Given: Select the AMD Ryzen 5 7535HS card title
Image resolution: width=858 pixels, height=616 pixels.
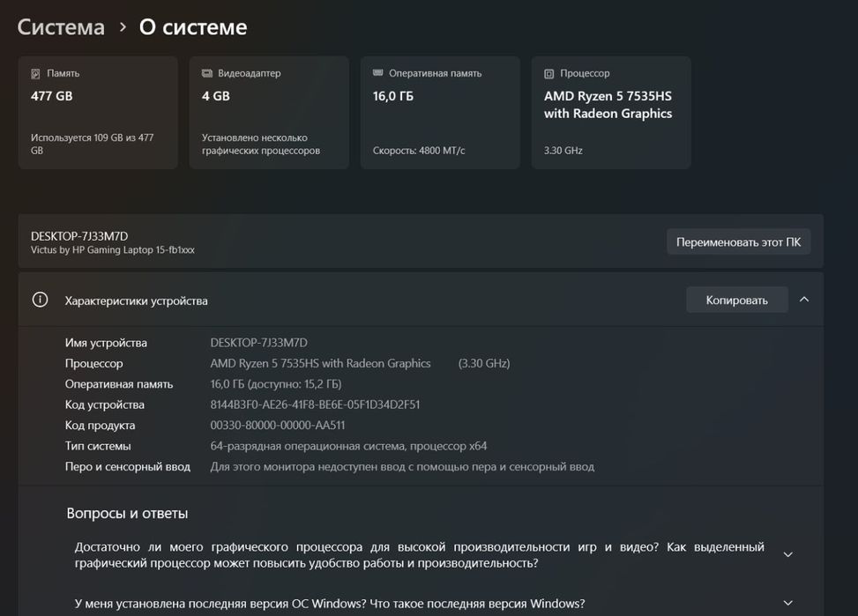Looking at the screenshot, I should (x=608, y=105).
